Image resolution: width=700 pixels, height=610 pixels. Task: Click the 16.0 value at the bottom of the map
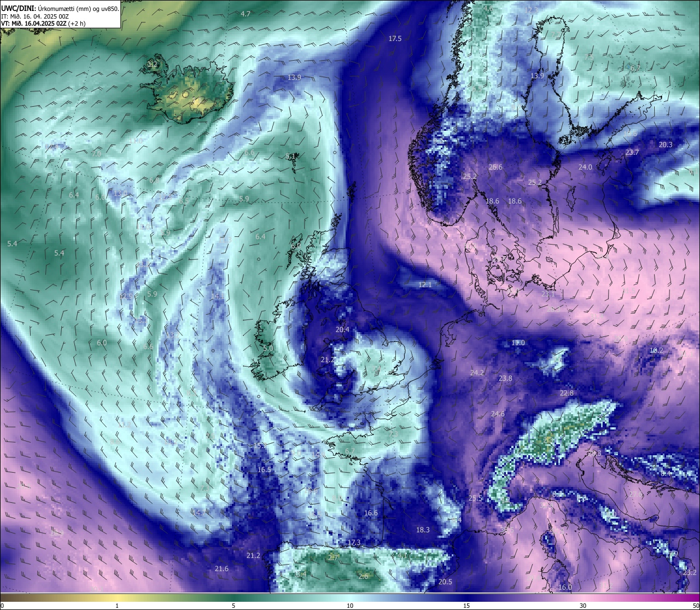565,587
